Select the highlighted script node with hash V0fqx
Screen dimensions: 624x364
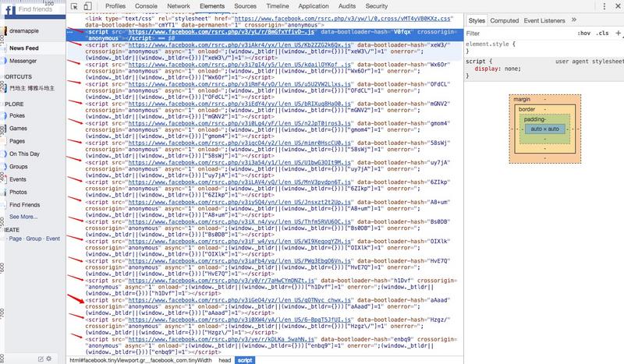tap(264, 34)
